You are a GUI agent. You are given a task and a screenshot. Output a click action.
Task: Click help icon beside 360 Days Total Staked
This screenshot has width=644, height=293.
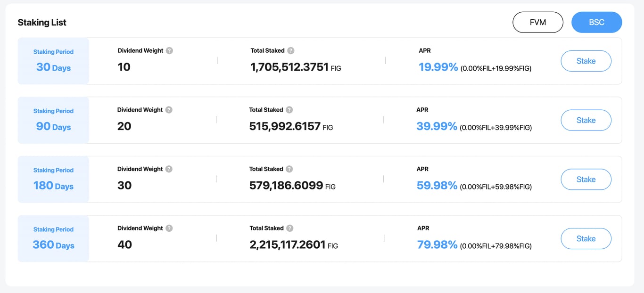click(290, 228)
